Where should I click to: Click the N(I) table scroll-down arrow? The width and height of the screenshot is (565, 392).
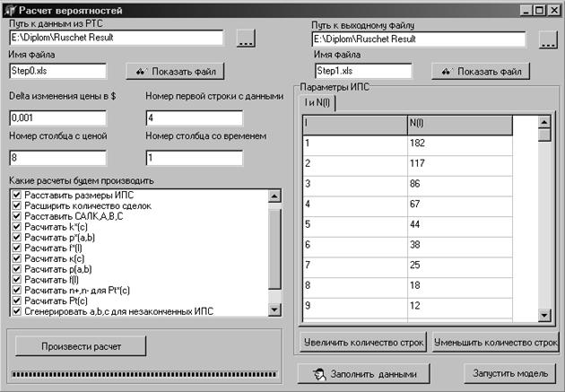click(x=544, y=315)
